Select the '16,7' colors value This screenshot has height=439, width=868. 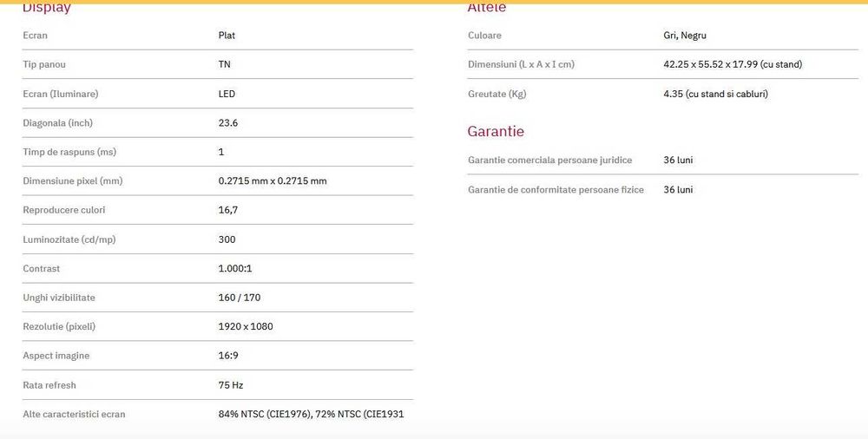(228, 210)
